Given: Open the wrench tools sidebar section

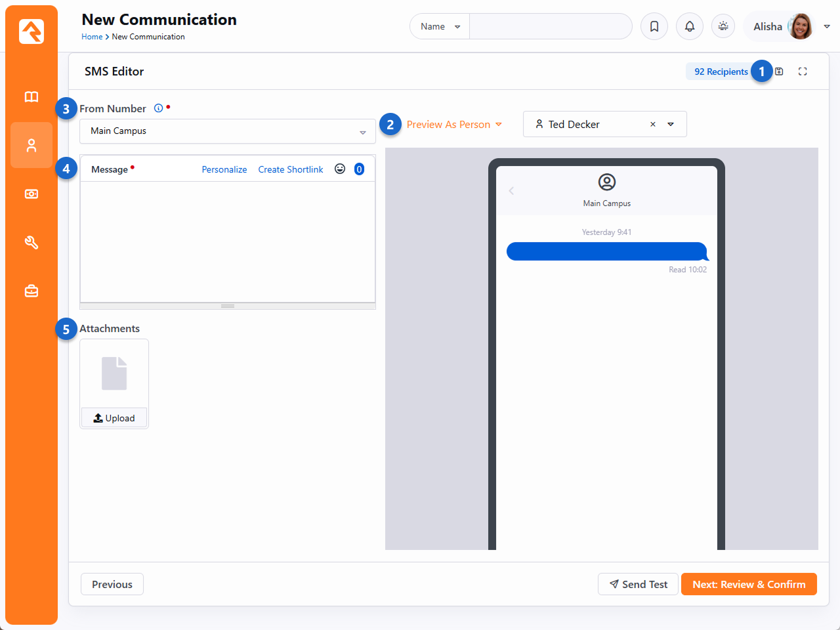Looking at the screenshot, I should (31, 243).
